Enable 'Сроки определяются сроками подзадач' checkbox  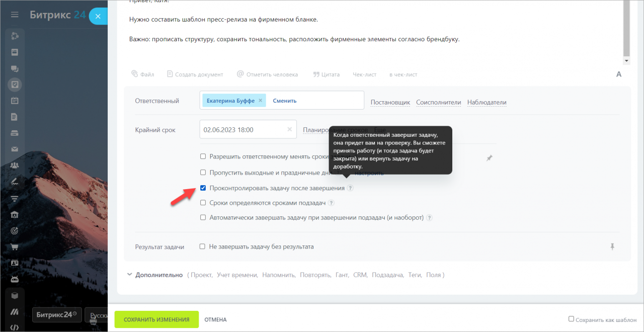click(x=203, y=203)
